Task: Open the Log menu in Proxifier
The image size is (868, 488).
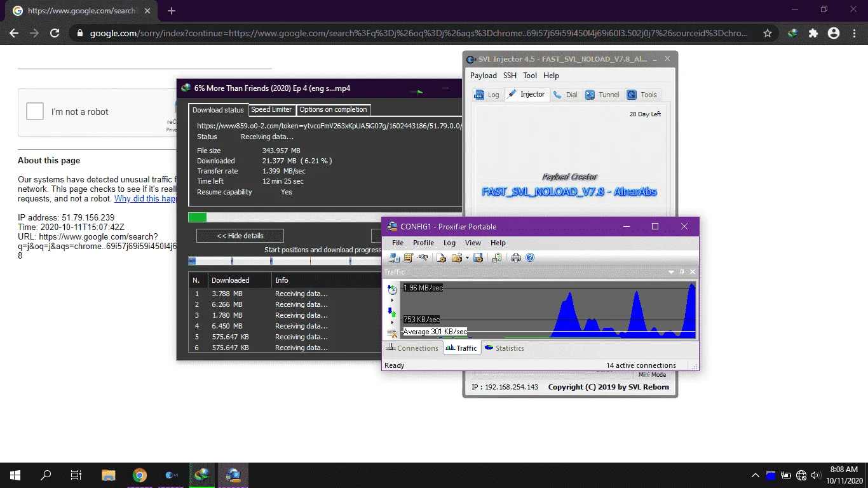Action: (449, 243)
